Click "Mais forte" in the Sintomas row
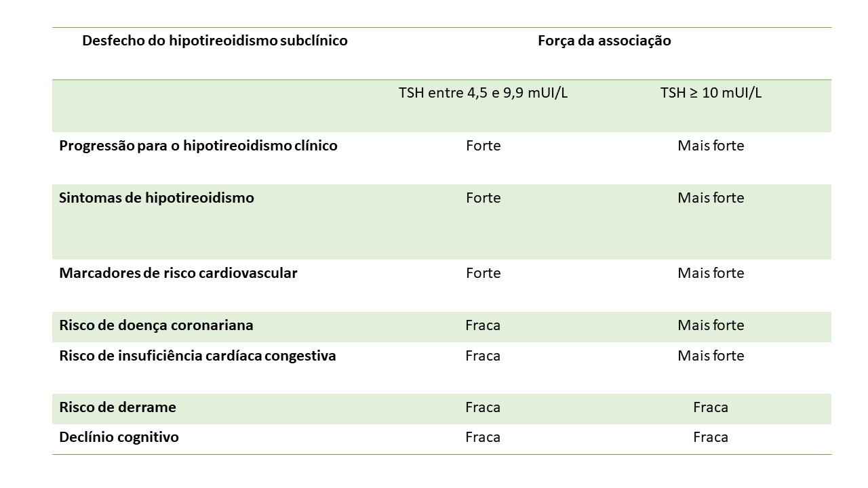Viewport: 868px width, 488px height. [711, 198]
